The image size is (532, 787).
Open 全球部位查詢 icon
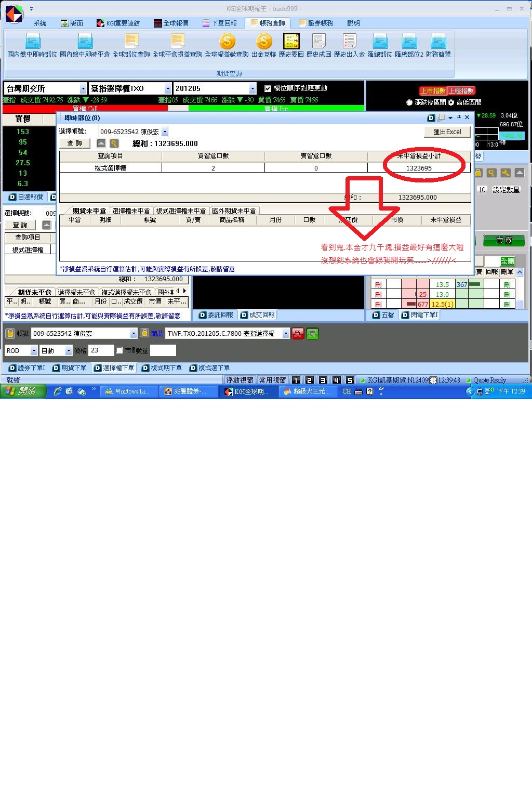[x=131, y=41]
